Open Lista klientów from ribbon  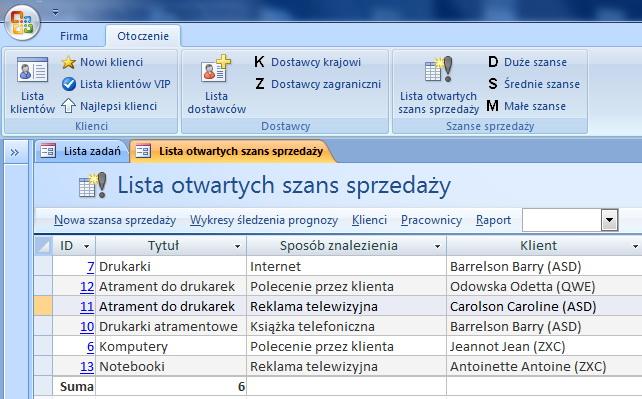tap(32, 85)
